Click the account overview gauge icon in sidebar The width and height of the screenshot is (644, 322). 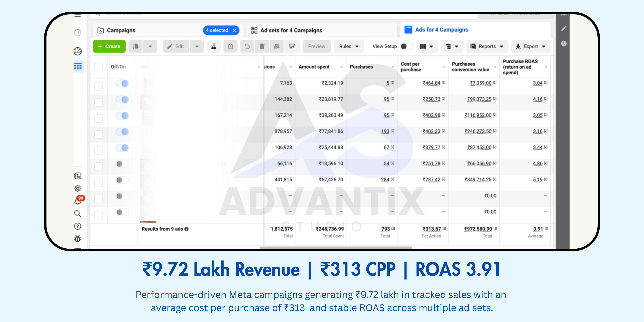(78, 51)
